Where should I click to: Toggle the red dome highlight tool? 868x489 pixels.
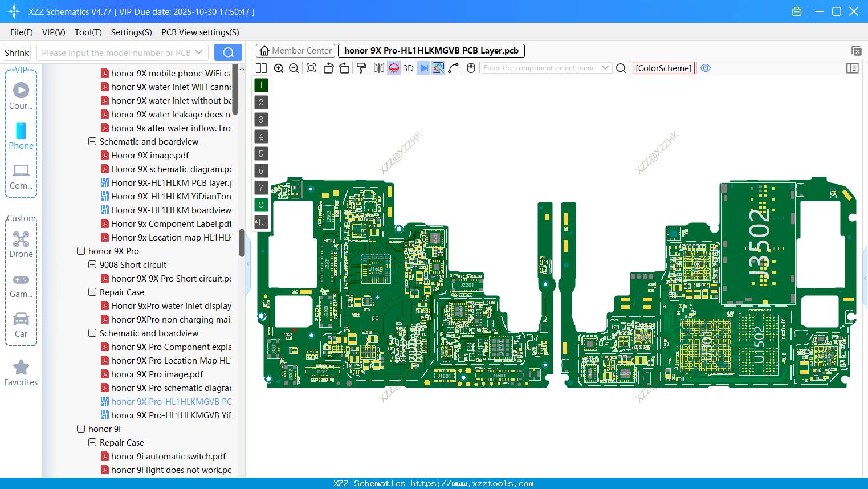point(394,68)
